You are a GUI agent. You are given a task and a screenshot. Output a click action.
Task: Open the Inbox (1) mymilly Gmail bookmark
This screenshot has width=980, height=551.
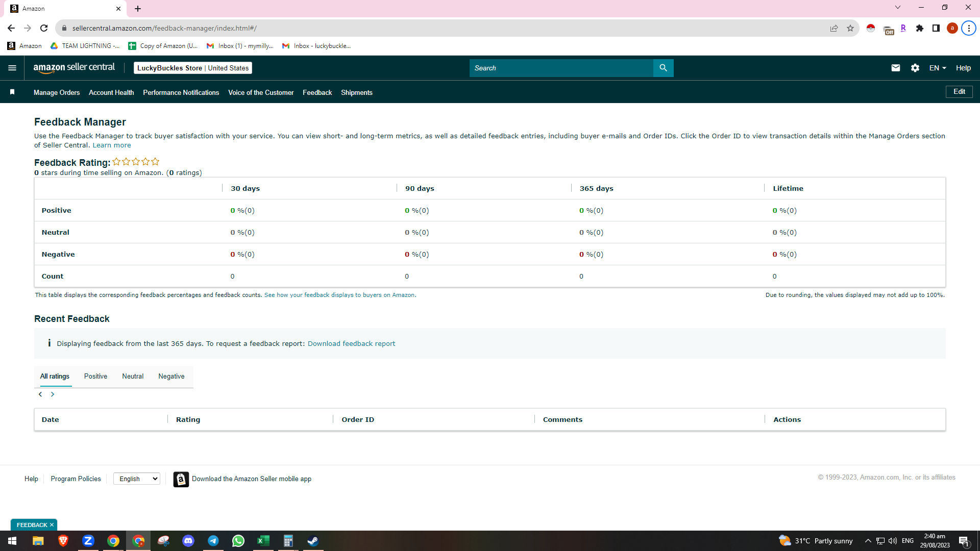pos(240,46)
